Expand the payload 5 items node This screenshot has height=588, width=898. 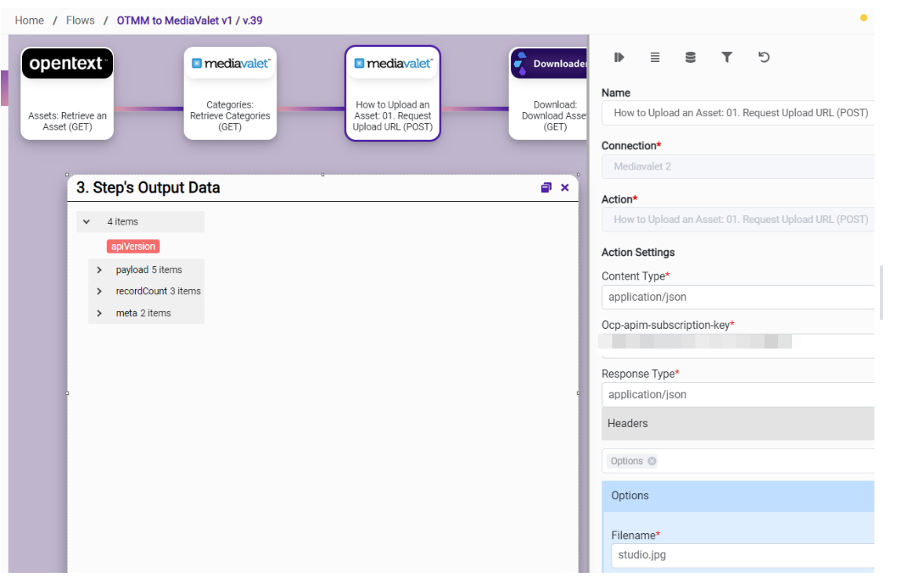100,270
